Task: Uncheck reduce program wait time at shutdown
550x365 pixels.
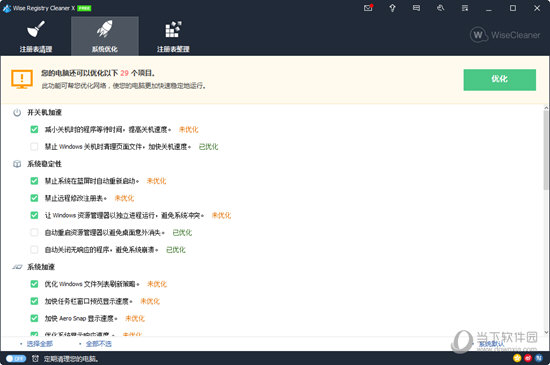Action: pos(34,129)
